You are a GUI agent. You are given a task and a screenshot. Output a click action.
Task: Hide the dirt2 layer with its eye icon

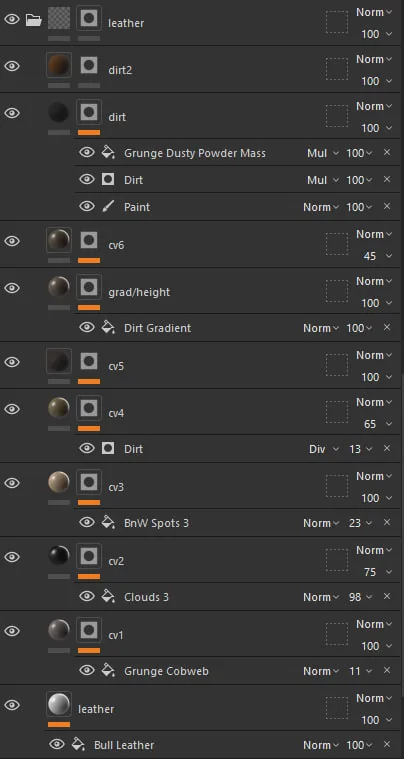pyautogui.click(x=12, y=66)
